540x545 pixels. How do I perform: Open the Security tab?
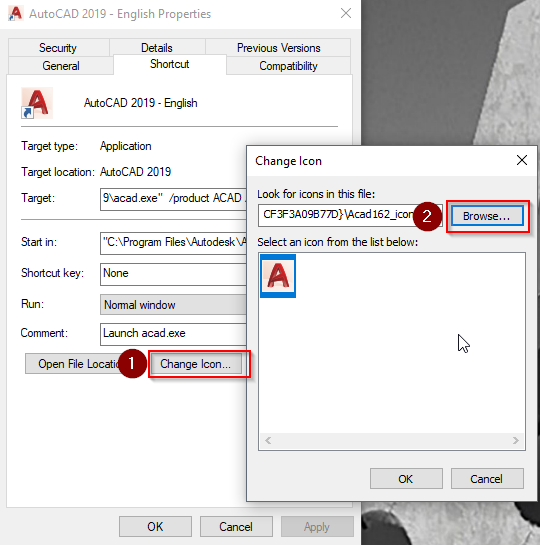click(58, 48)
